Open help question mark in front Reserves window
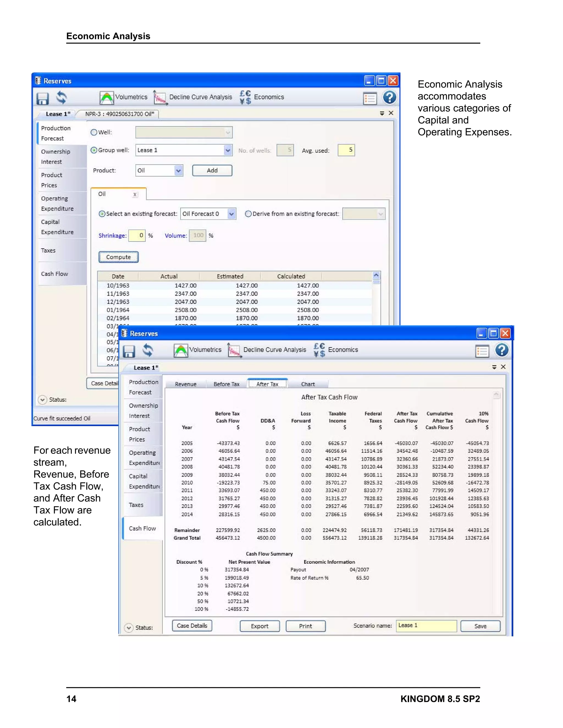Image resolution: width=563 pixels, height=728 pixels. 502,350
